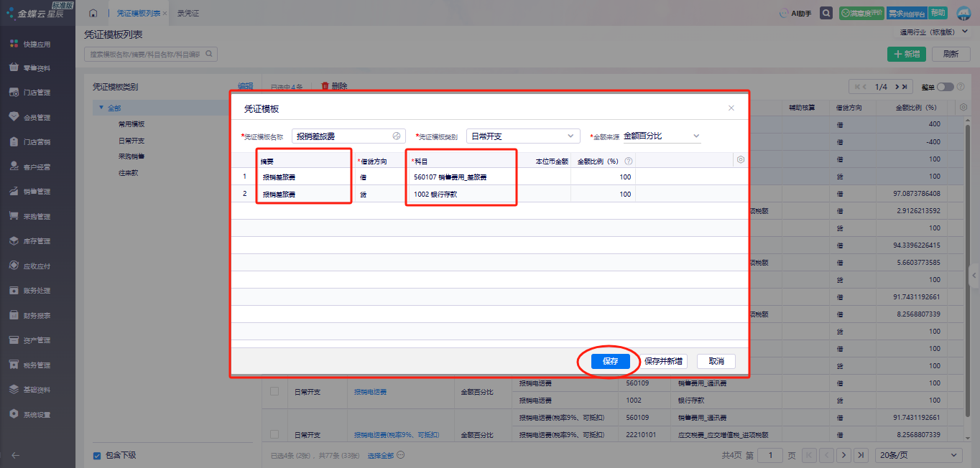
Task: Click the icon inside the 凭证模板名称 field
Action: tap(397, 136)
